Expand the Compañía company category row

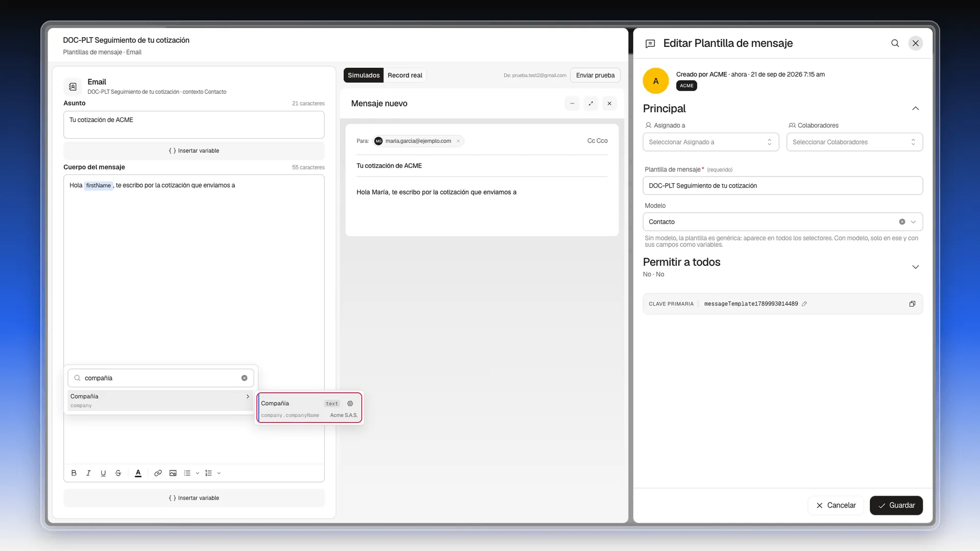(160, 400)
